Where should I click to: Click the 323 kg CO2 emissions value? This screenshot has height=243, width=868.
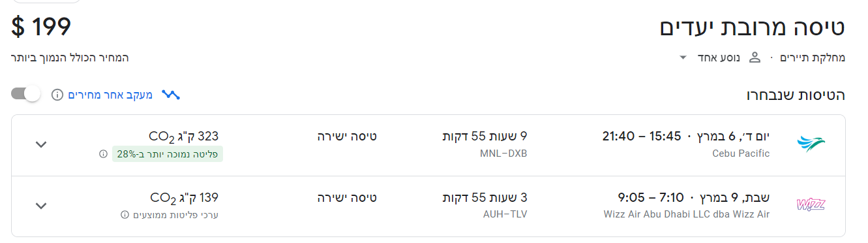[x=184, y=137]
